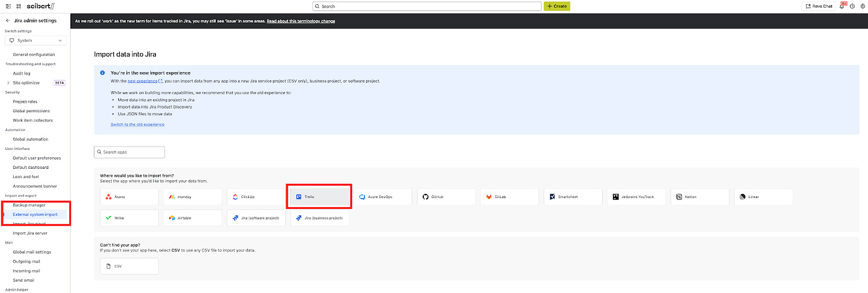Choose Azure DevOps import tile
Viewport: 868px width, 293px height.
click(x=383, y=196)
